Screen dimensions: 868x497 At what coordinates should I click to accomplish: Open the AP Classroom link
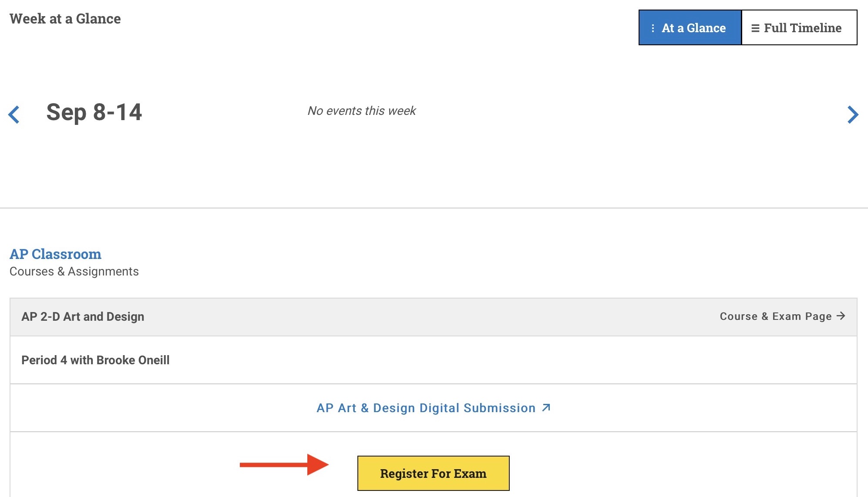[x=55, y=254]
